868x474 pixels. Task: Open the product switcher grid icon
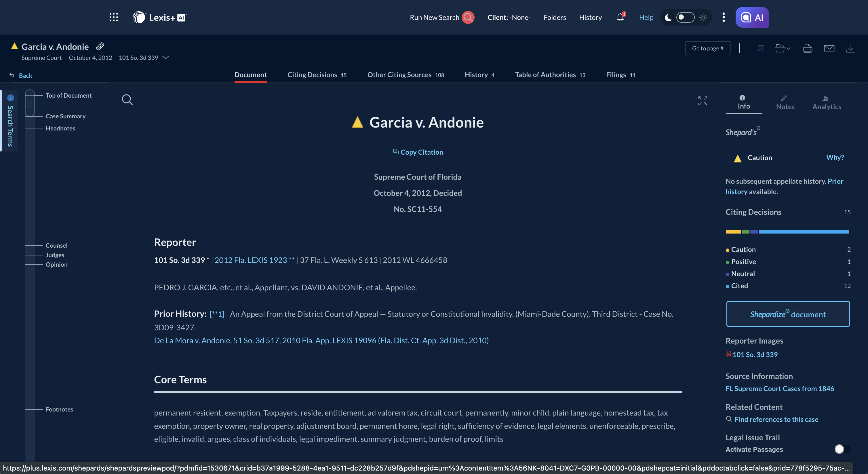coord(114,17)
